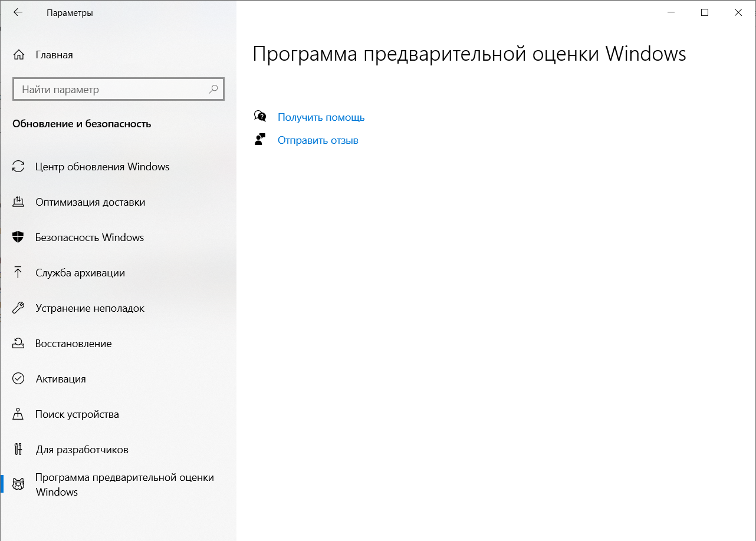
Task: Open the Получить помощь link
Action: point(321,117)
